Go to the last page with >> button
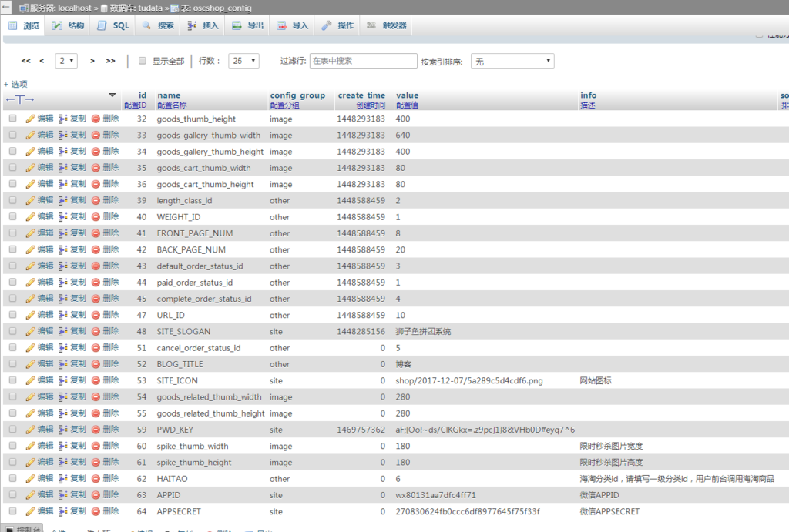Viewport: 789px width, 532px height. [x=110, y=61]
